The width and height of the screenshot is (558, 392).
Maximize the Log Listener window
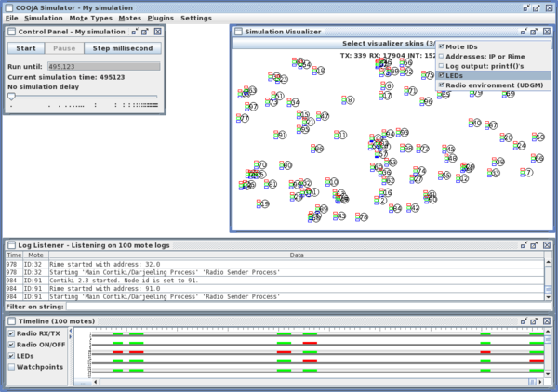[x=534, y=245]
